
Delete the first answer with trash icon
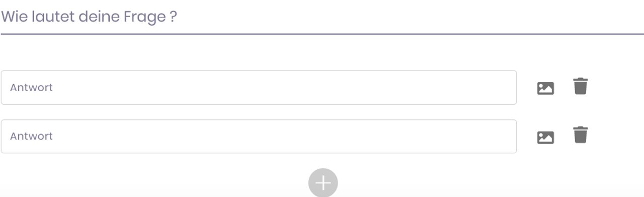(580, 86)
